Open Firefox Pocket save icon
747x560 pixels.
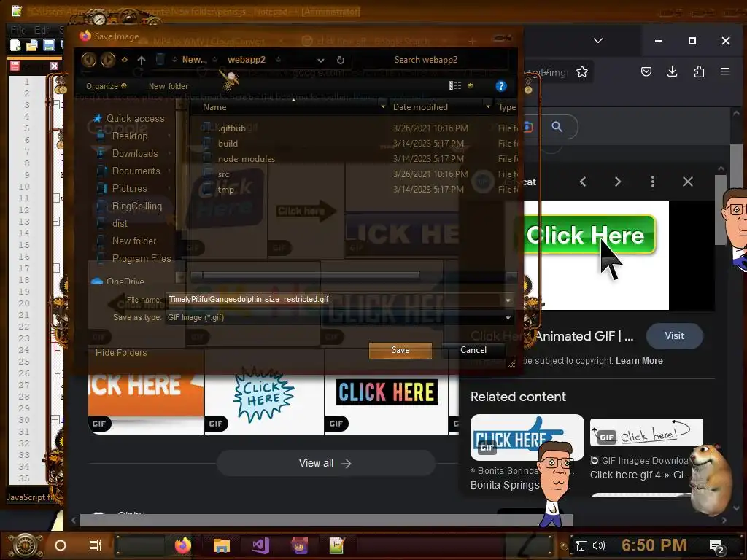646,72
